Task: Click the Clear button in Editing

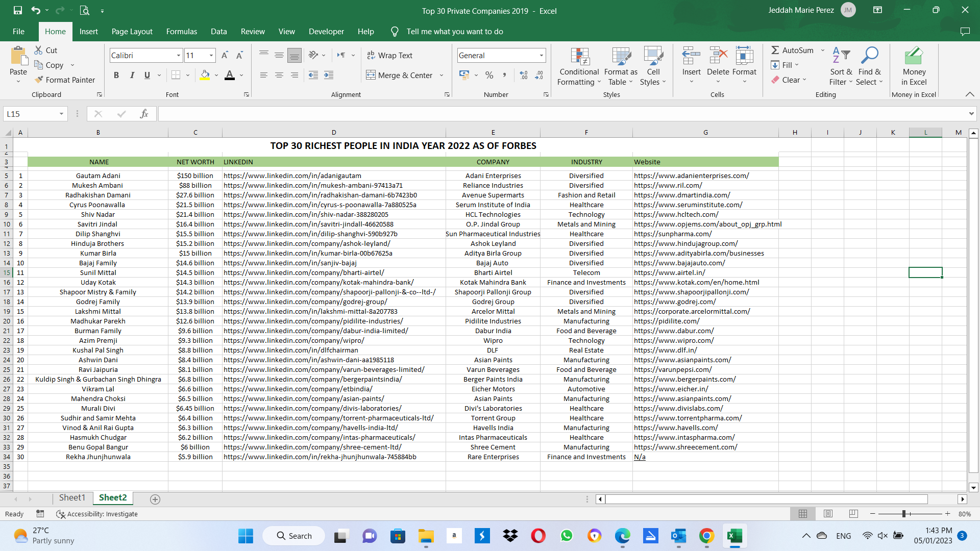Action: (785, 80)
